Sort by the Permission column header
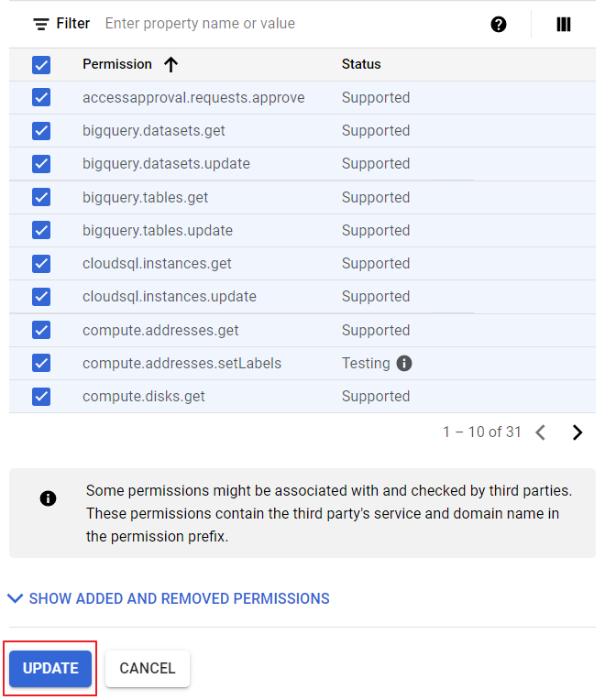Screen dimensions: 605x700 pyautogui.click(x=117, y=64)
